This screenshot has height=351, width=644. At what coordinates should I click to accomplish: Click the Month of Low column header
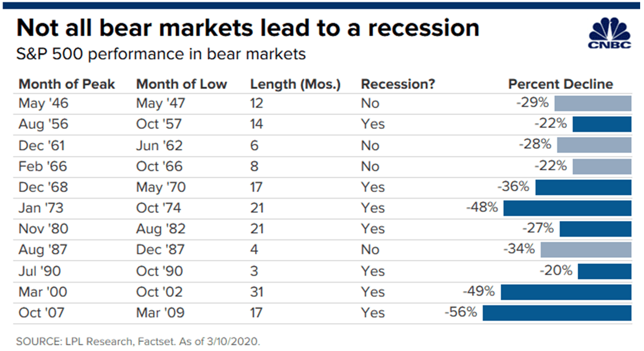(181, 84)
